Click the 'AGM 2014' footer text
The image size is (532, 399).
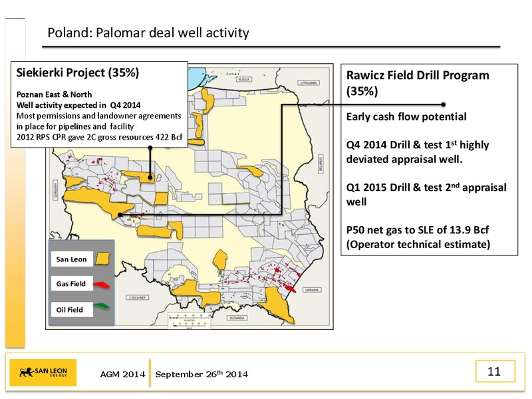pos(122,374)
